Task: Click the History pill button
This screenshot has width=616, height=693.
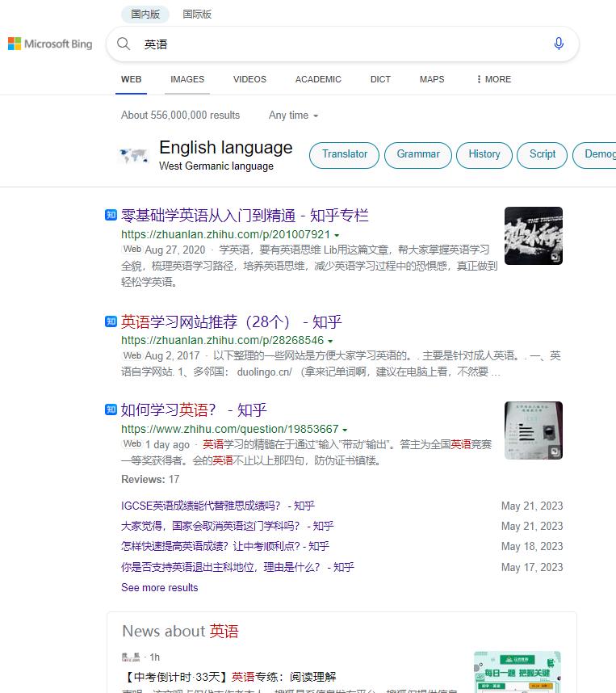Action: pos(484,155)
